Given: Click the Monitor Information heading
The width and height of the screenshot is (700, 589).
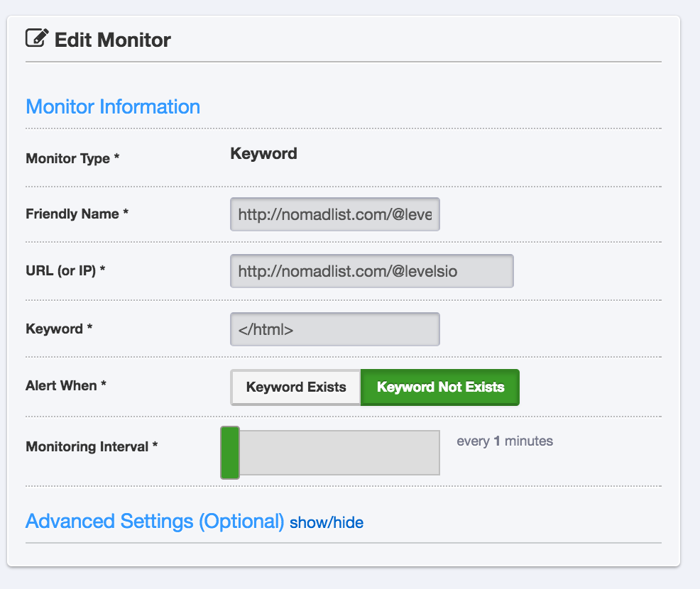Looking at the screenshot, I should (x=113, y=106).
